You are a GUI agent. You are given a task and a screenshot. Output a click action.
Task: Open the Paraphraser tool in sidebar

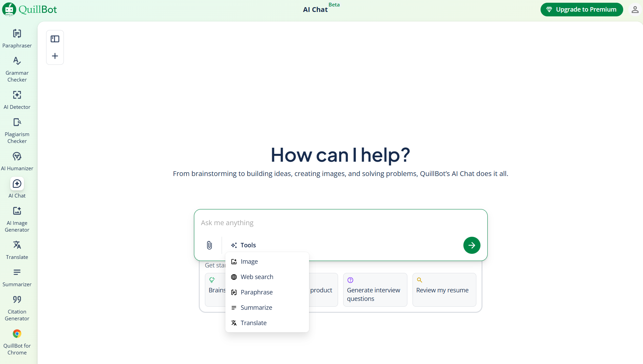click(x=17, y=38)
